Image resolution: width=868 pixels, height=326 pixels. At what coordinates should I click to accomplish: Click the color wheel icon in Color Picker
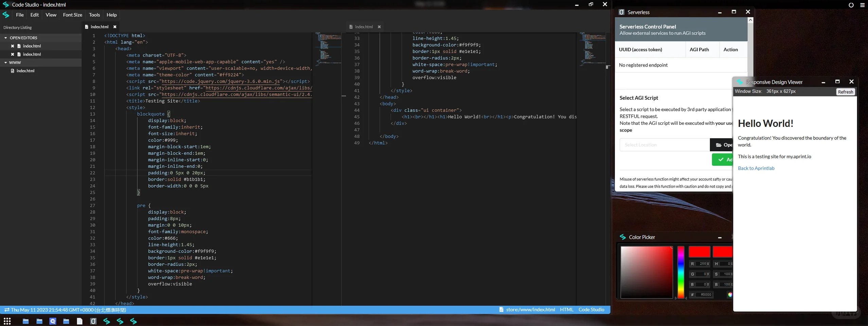[729, 295]
